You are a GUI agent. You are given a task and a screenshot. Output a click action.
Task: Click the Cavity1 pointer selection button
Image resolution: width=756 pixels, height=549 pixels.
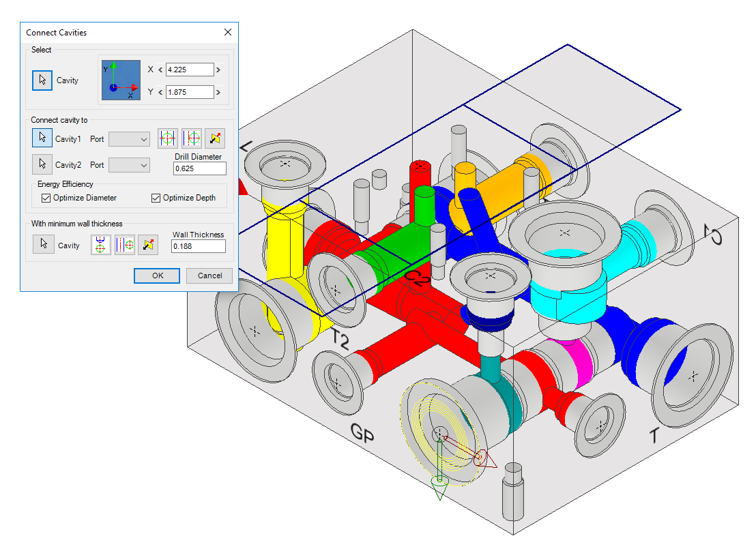click(42, 138)
